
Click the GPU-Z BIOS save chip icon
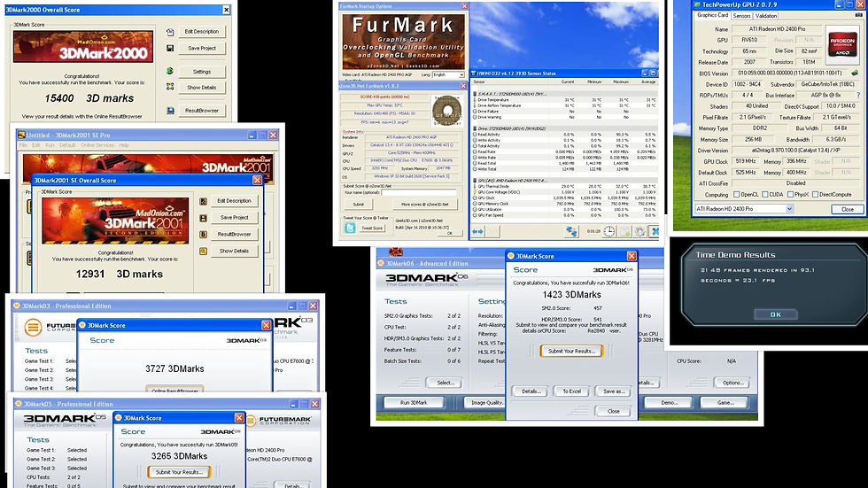(x=855, y=73)
